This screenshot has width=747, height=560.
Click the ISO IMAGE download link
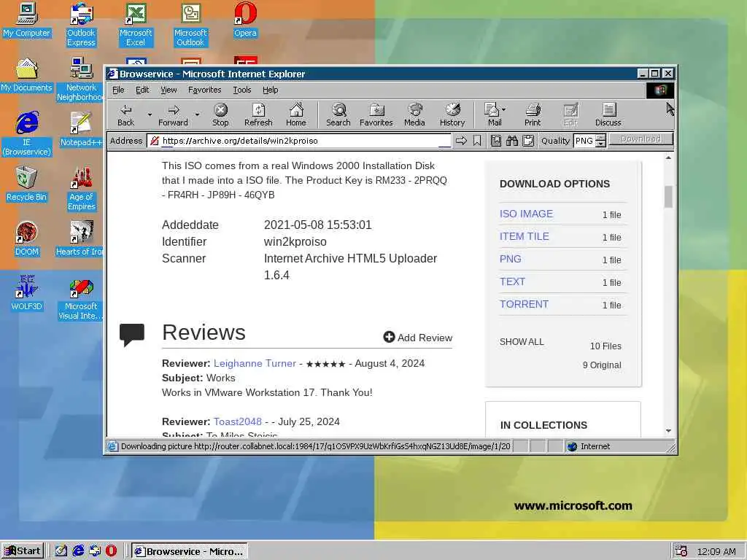526,214
